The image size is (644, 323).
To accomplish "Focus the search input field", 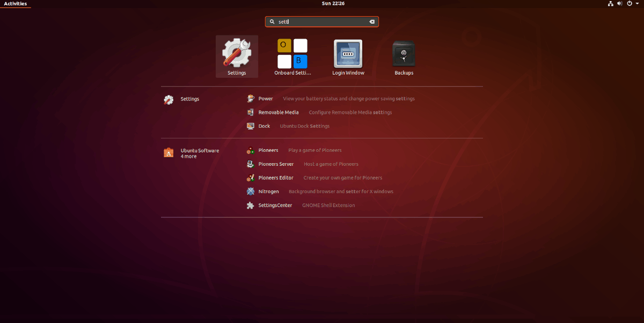I will (x=322, y=21).
